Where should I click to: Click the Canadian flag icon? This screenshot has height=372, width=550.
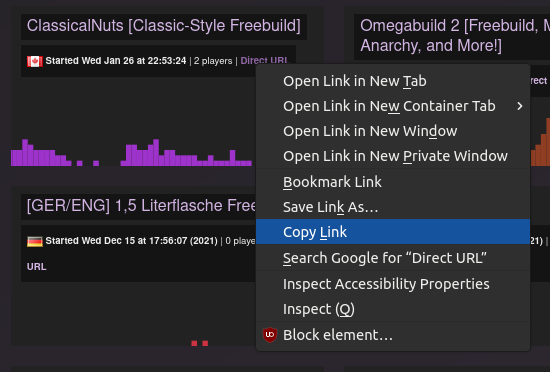tap(35, 61)
